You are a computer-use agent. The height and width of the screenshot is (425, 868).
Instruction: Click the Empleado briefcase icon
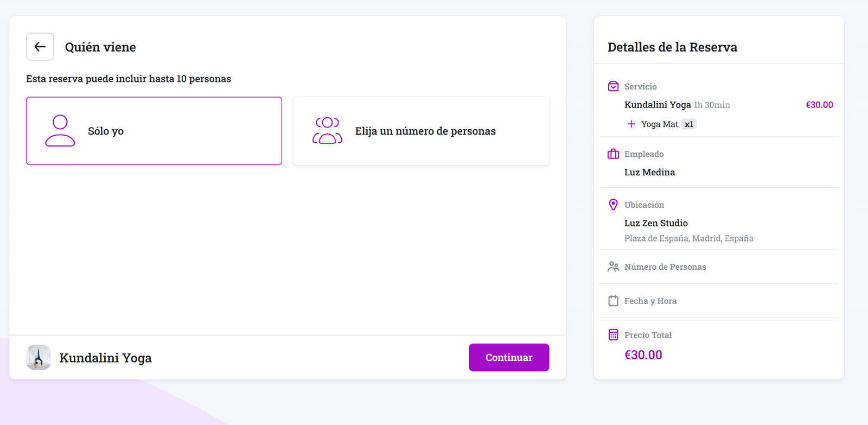point(613,154)
